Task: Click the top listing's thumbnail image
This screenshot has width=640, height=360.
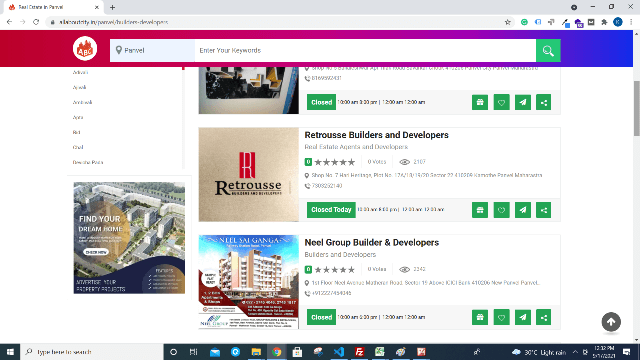Action: pyautogui.click(x=249, y=90)
